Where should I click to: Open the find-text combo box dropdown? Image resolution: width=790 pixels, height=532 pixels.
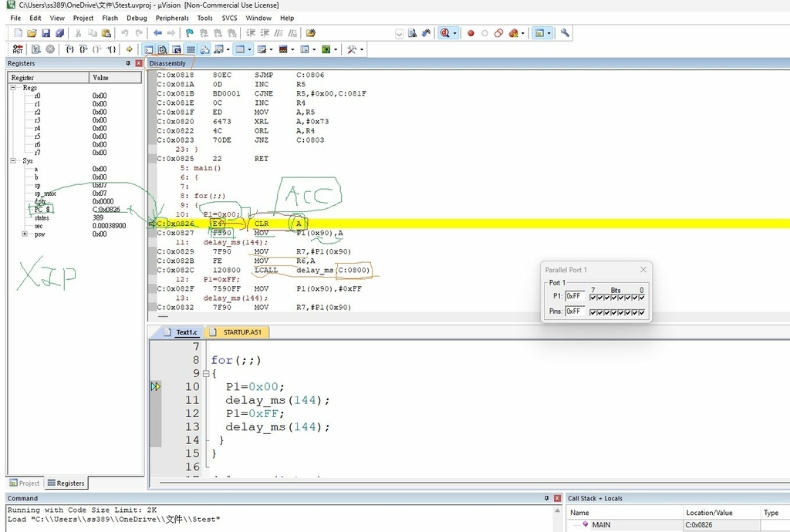pos(399,33)
